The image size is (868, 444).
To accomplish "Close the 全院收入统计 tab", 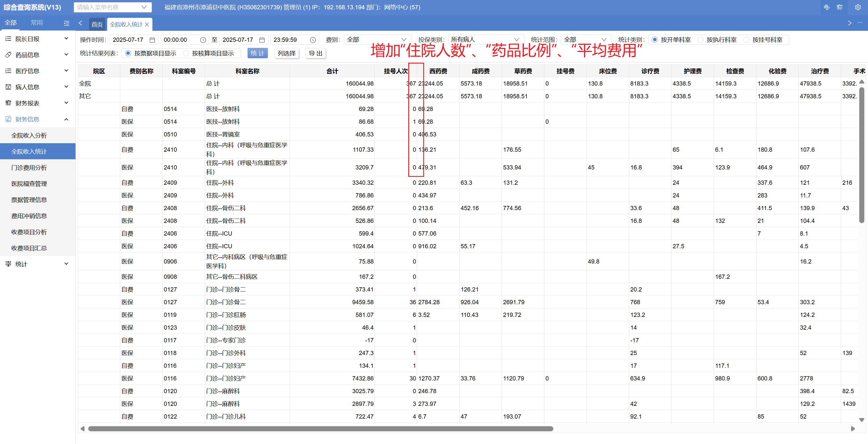I will (147, 25).
